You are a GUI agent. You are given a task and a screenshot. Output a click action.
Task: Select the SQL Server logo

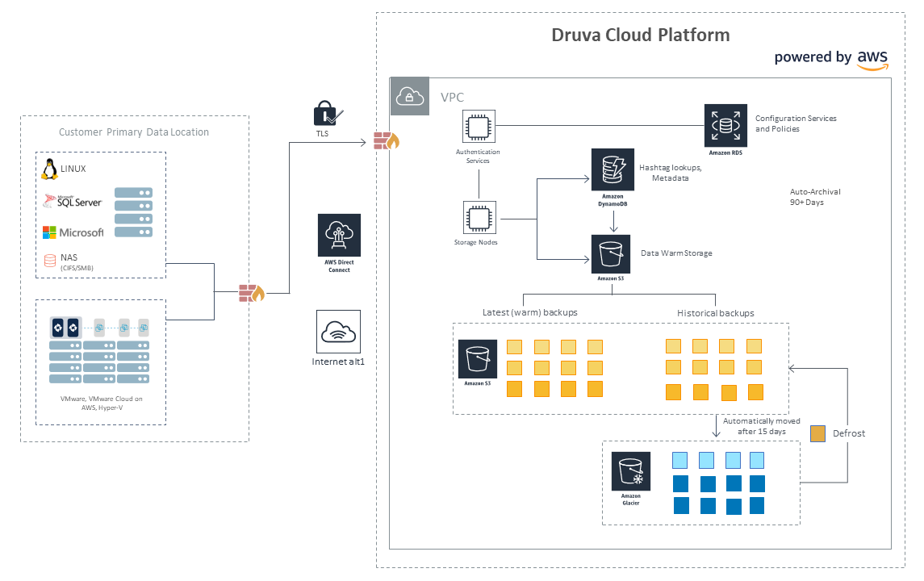pyautogui.click(x=73, y=202)
